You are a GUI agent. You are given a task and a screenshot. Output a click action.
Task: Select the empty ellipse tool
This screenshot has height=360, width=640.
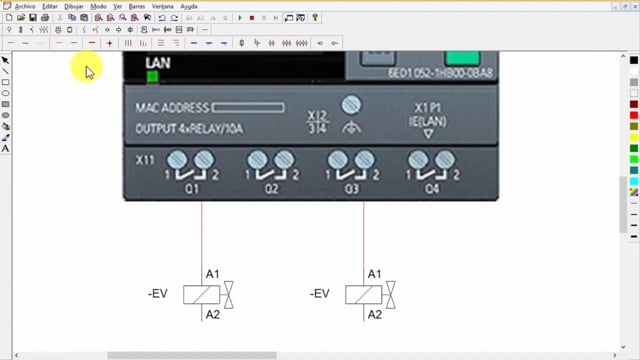(5, 93)
